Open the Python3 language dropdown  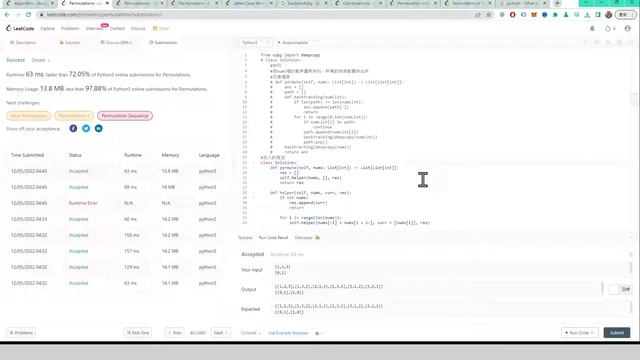[x=255, y=42]
